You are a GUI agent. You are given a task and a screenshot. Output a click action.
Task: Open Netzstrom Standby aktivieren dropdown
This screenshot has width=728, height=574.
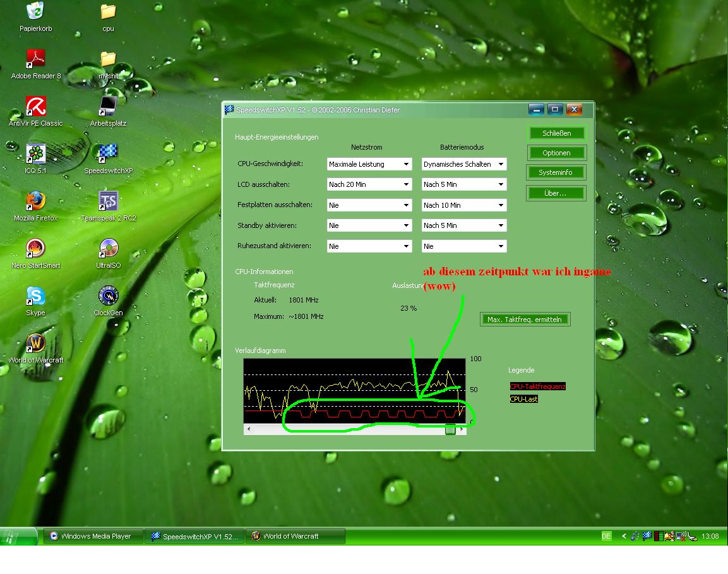coord(369,225)
